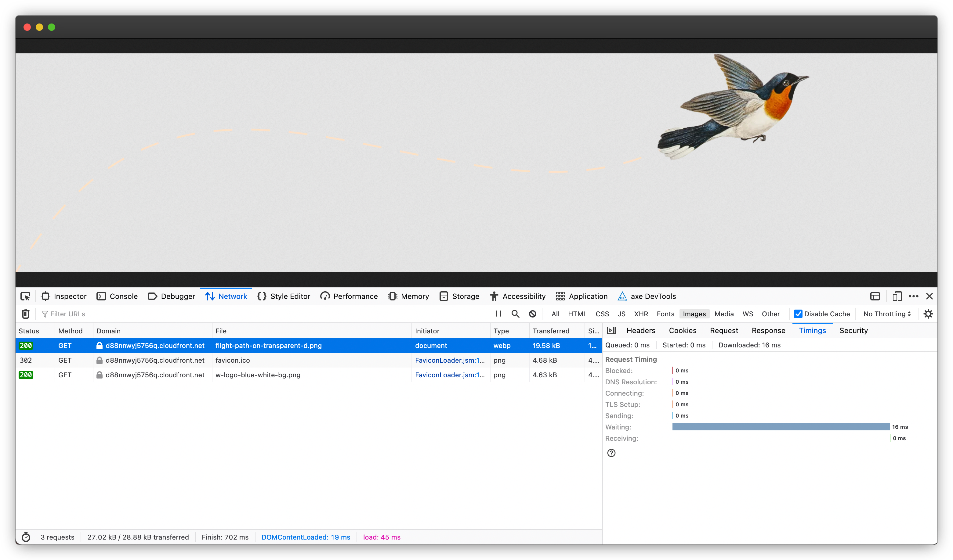Click the Cookies tab in request panel
The image size is (953, 560).
[x=683, y=331]
